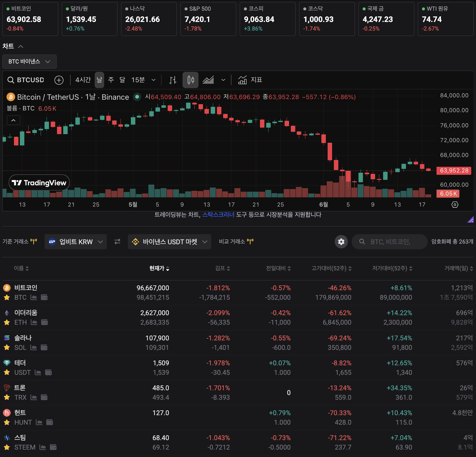Expand the time interval dropdown after 15분
This screenshot has height=457, width=476.
(153, 80)
